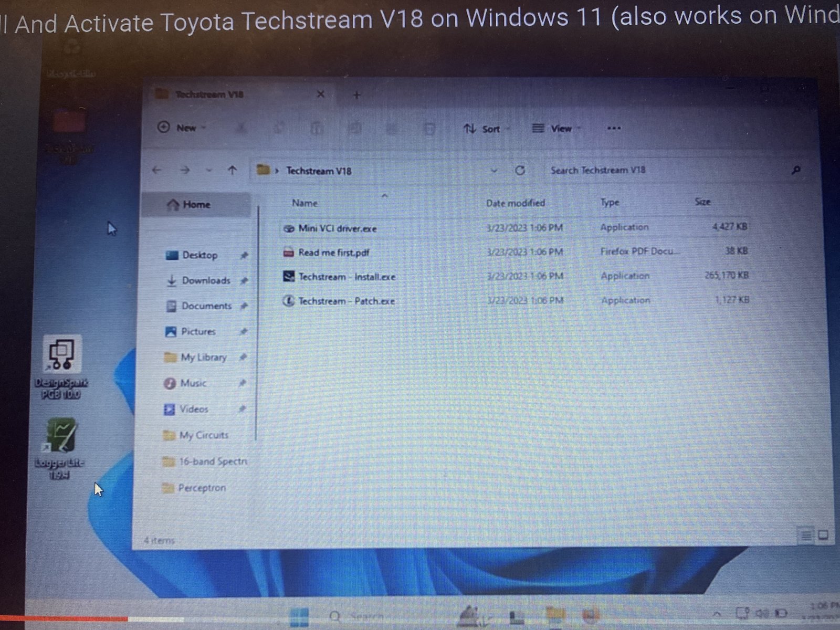840x630 pixels.
Task: Refresh the Techstream V18 folder
Action: click(x=520, y=170)
